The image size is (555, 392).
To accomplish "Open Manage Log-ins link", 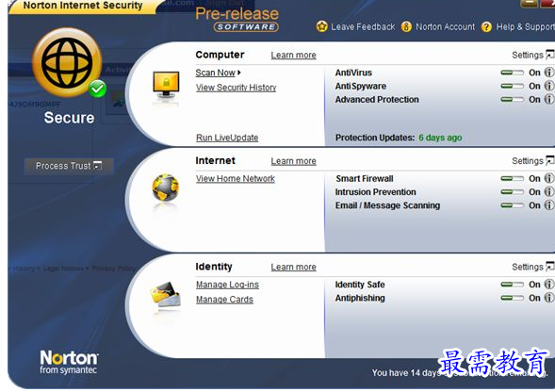I will [x=227, y=285].
